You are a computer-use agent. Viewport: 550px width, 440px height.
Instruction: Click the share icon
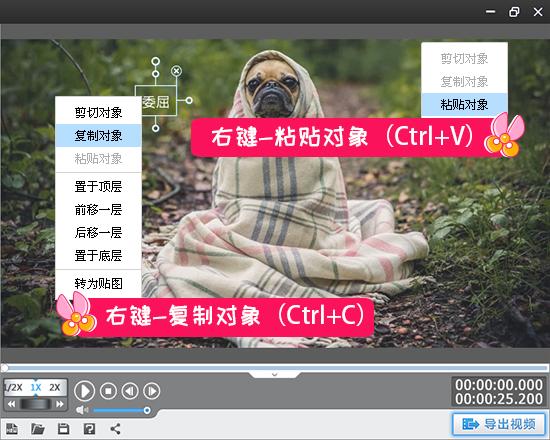115,428
